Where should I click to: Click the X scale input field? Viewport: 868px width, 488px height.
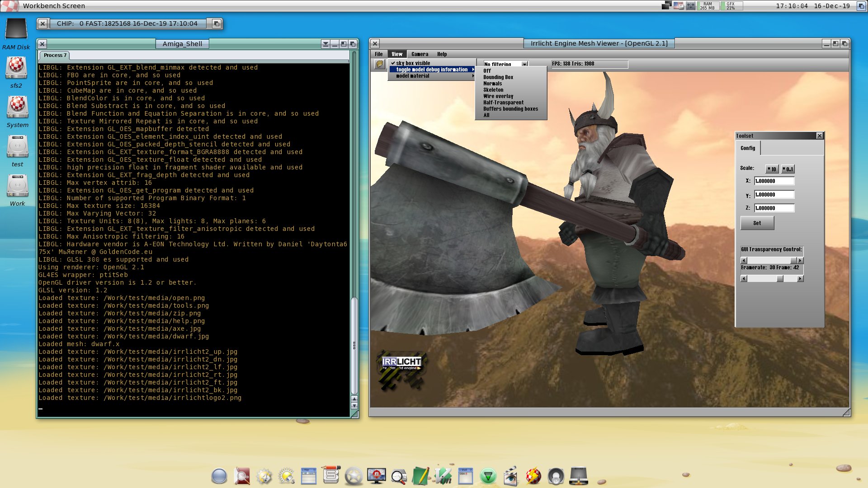click(x=774, y=181)
